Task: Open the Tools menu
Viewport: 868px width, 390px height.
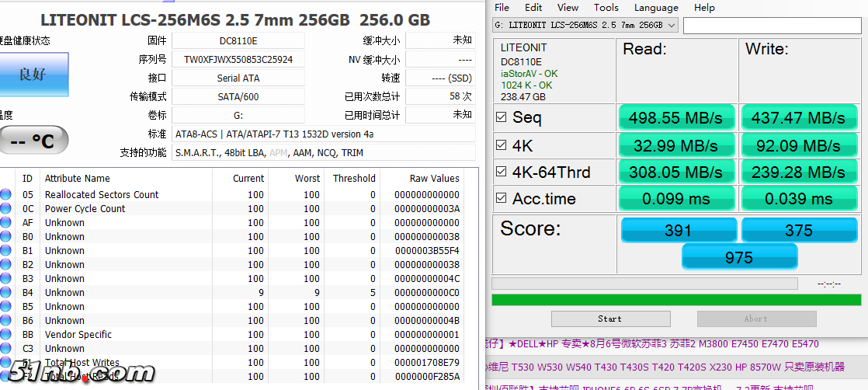Action: tap(606, 8)
